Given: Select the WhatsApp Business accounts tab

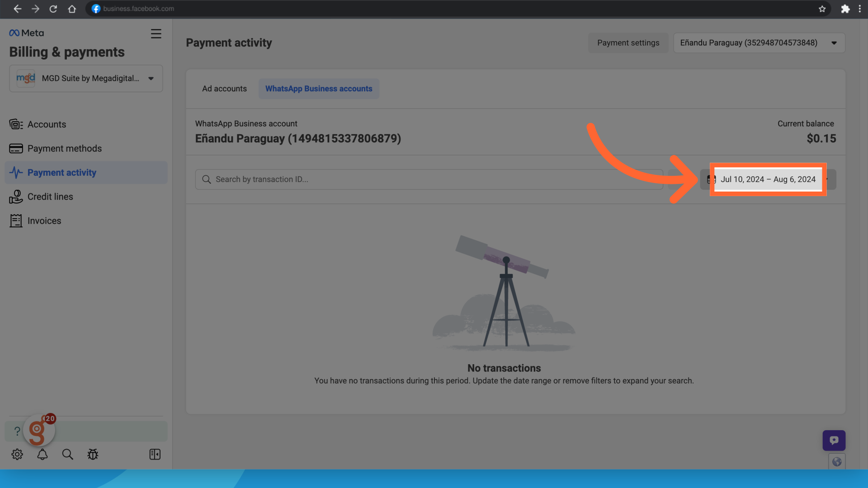Looking at the screenshot, I should point(319,89).
